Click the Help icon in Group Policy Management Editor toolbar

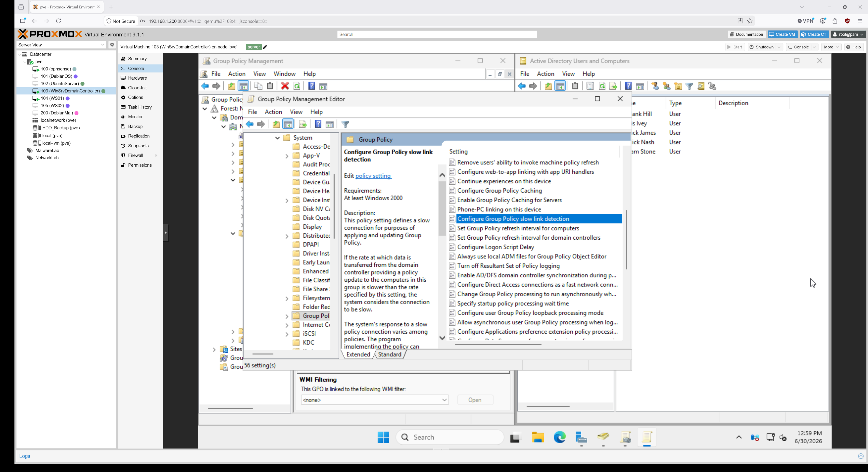tap(318, 124)
